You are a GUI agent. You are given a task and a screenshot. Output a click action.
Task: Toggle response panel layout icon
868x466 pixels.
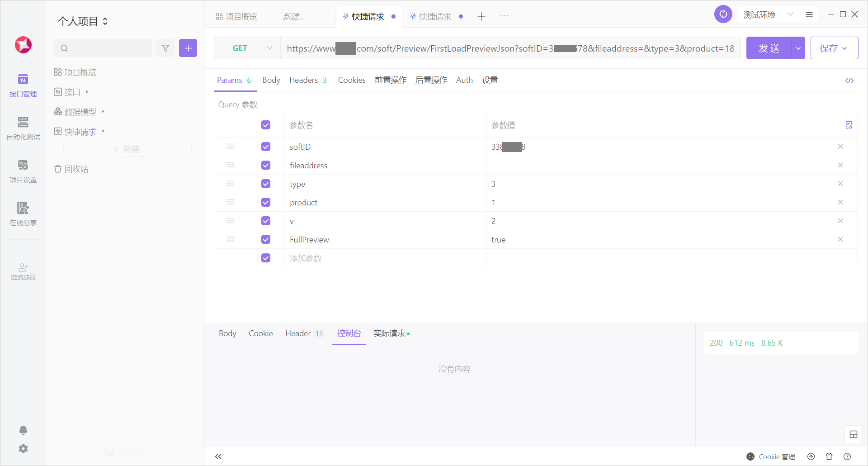[x=853, y=434]
